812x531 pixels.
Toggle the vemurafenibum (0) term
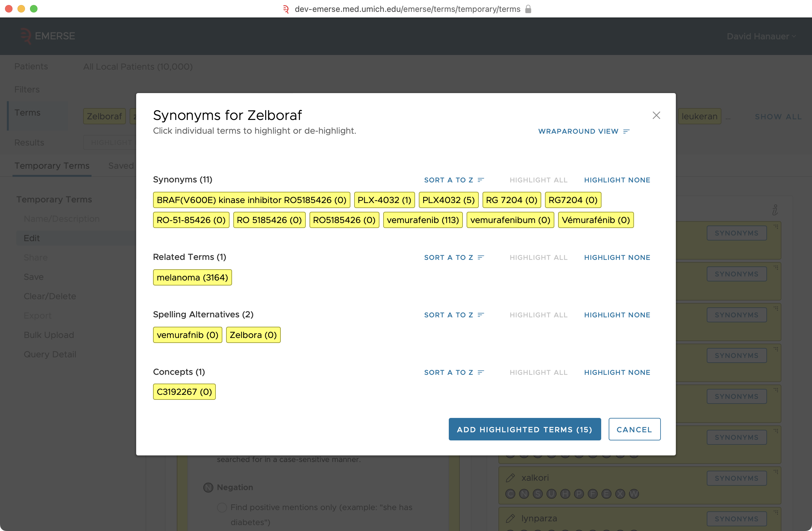click(x=510, y=220)
